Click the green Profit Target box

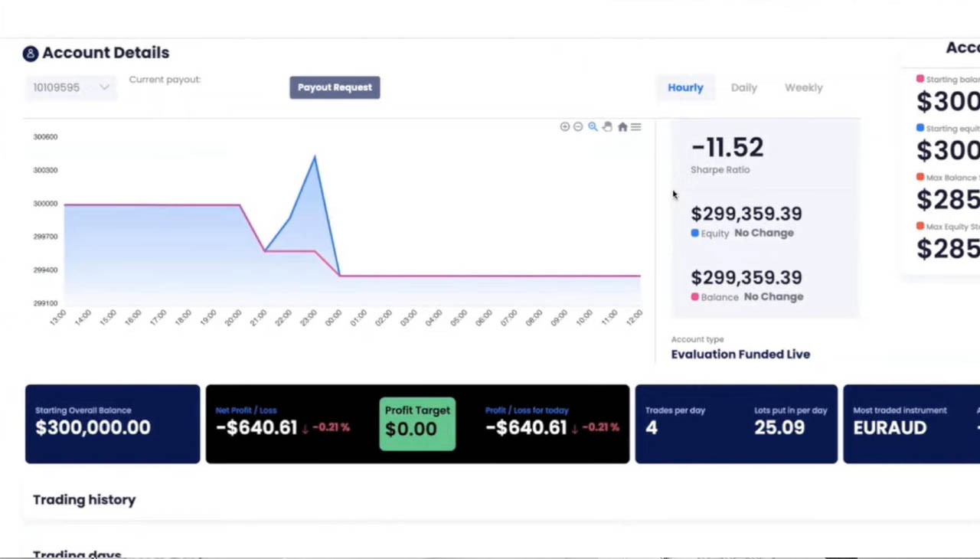click(x=417, y=423)
